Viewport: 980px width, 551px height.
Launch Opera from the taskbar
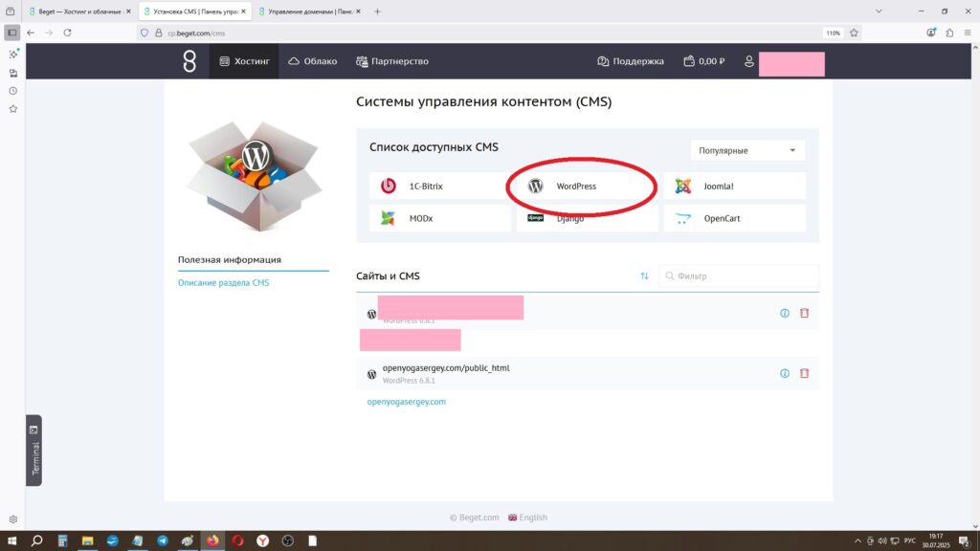pyautogui.click(x=237, y=541)
